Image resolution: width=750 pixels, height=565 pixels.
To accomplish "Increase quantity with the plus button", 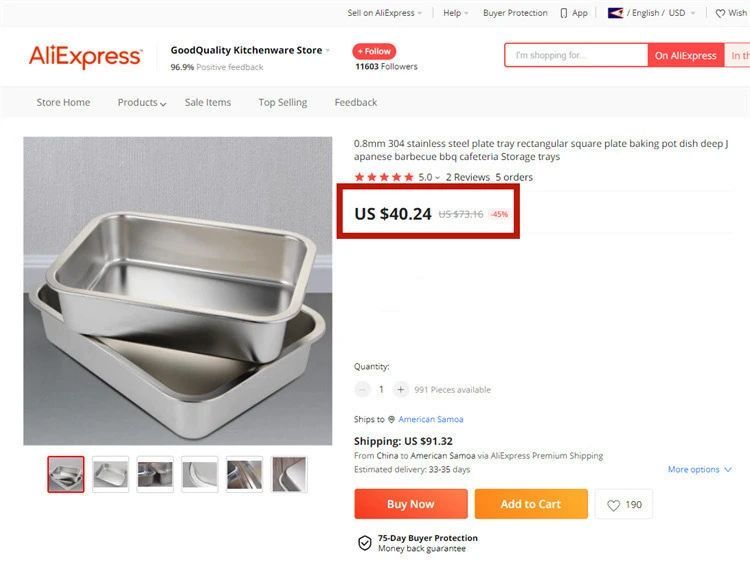I will [400, 390].
